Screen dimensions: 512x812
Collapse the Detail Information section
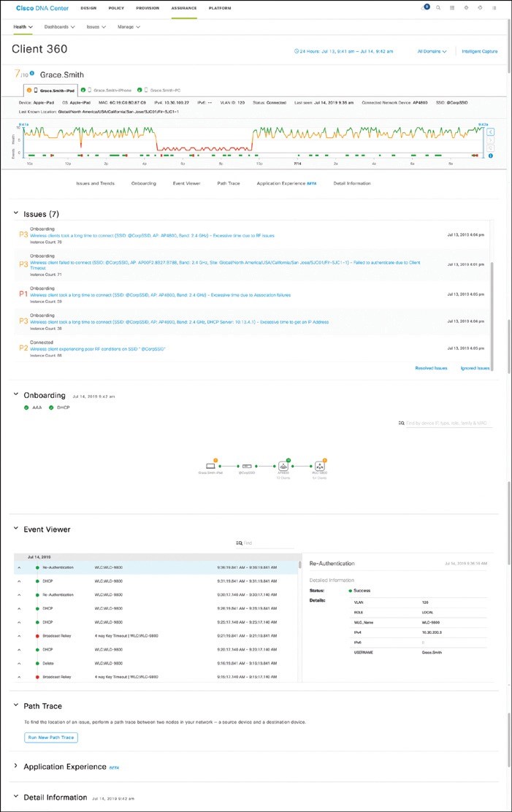pos(15,796)
